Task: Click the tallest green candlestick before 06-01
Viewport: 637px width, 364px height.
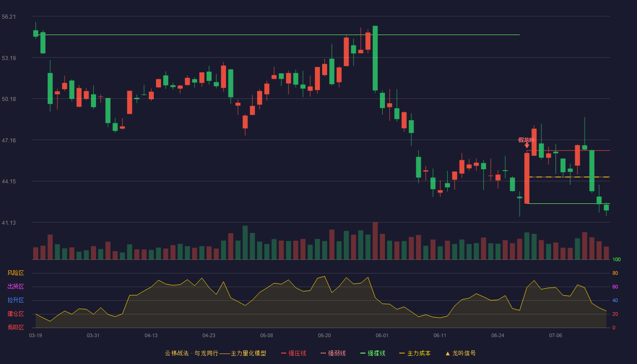Action: click(375, 58)
